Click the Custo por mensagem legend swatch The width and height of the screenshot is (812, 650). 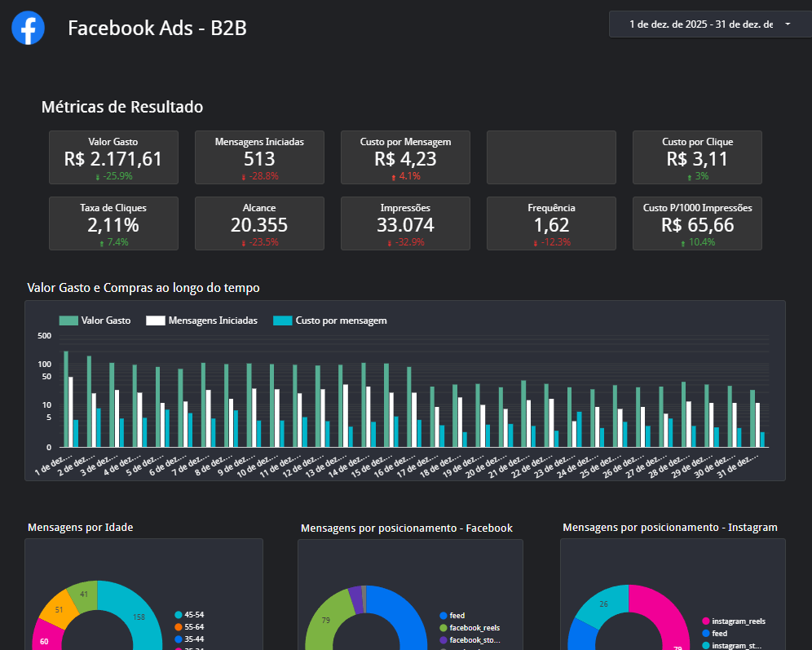tap(283, 321)
